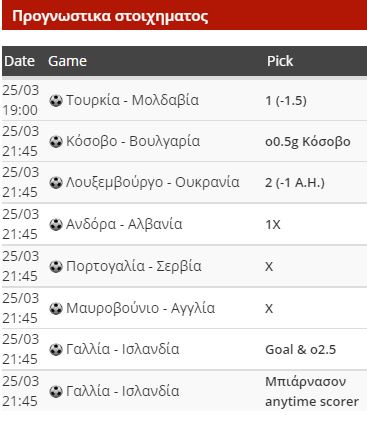367x428 pixels.
Task: Select the Goal & o2.5 pick
Action: point(300,350)
